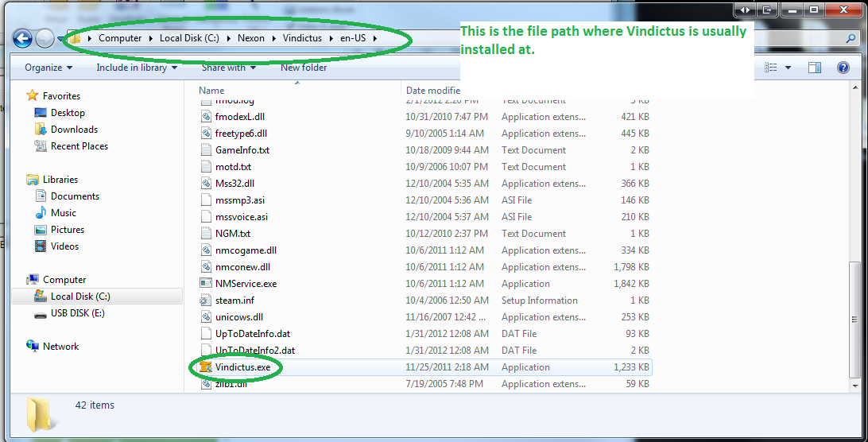Select the nmconew.dll file icon
This screenshot has height=442, width=868.
(206, 267)
